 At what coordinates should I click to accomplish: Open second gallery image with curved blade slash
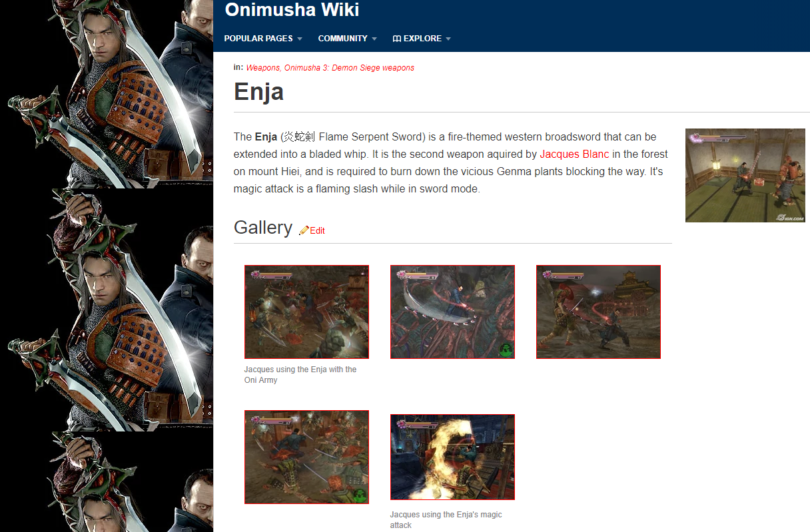click(x=452, y=312)
